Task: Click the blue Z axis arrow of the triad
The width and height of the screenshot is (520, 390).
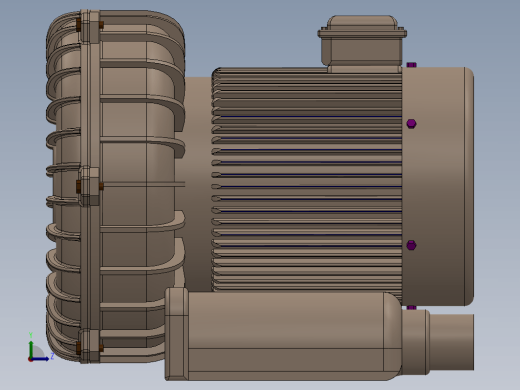Action: 41,359
